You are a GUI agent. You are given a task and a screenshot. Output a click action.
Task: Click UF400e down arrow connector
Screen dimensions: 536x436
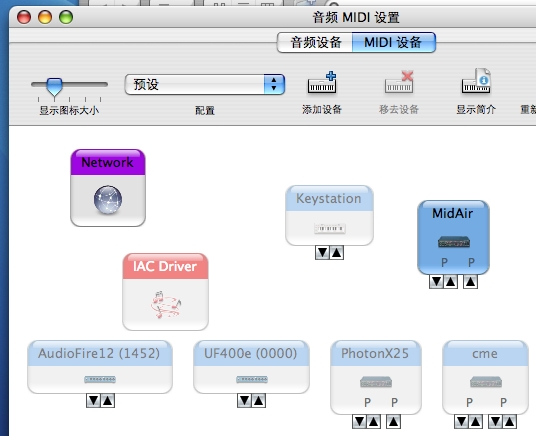(244, 400)
